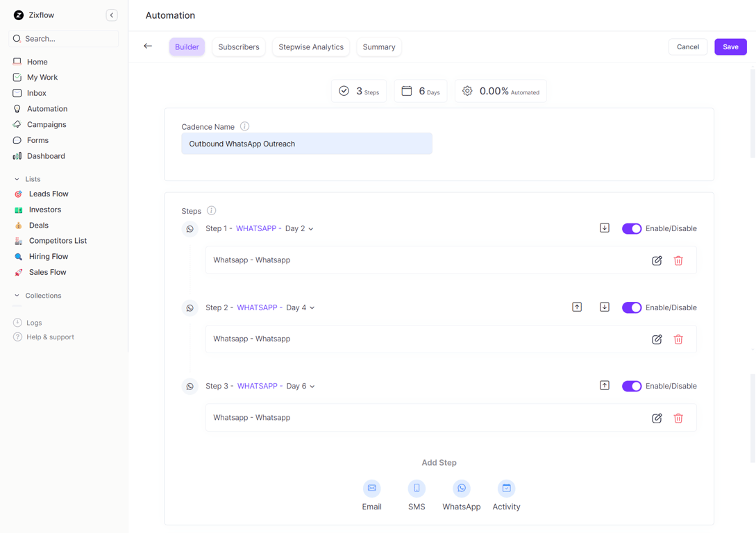The width and height of the screenshot is (756, 533).
Task: Select the SMS icon in Add Step
Action: (x=417, y=488)
